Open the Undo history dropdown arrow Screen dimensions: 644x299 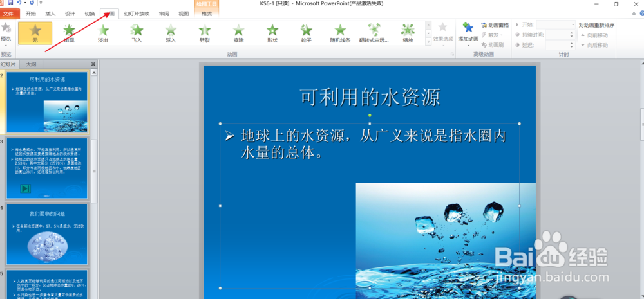tap(25, 3)
